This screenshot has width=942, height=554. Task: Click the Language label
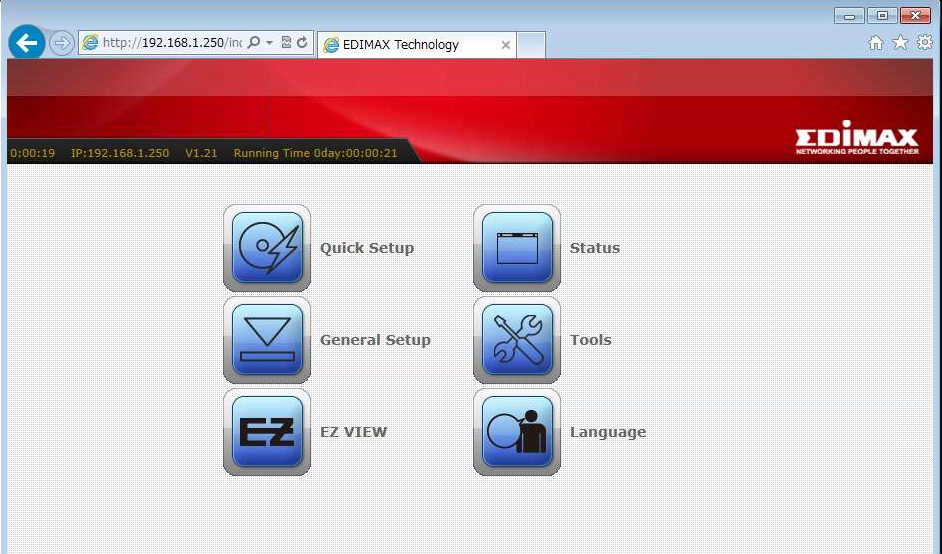coord(608,432)
